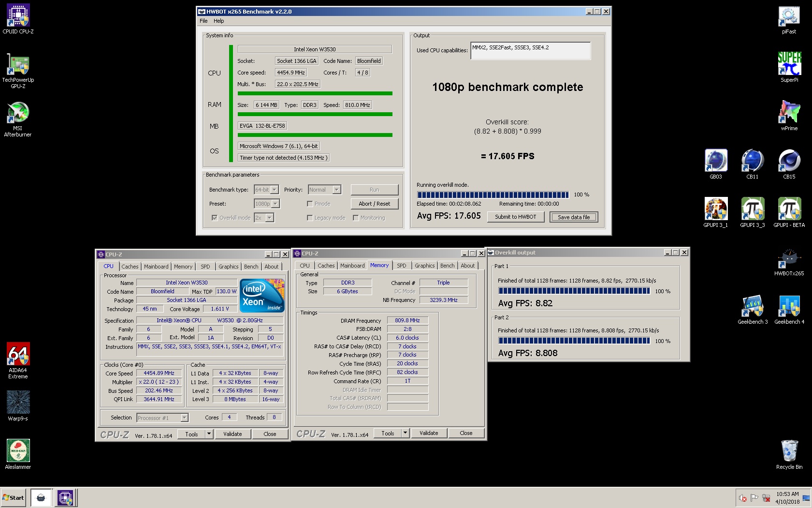Click Tools button in left CPU-Z window
The image size is (812, 508).
(191, 433)
